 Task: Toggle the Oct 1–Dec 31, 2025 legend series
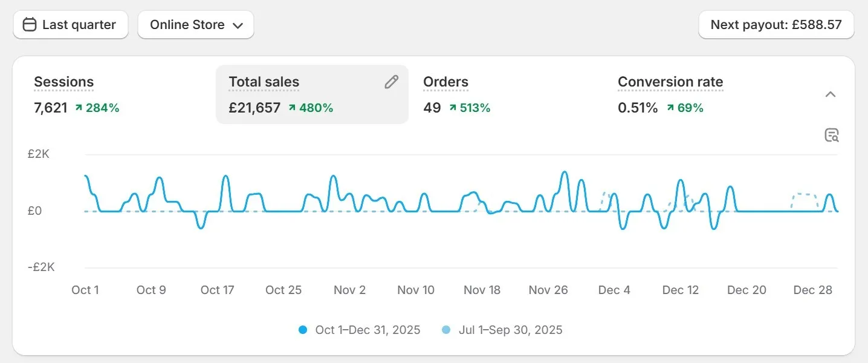point(368,330)
